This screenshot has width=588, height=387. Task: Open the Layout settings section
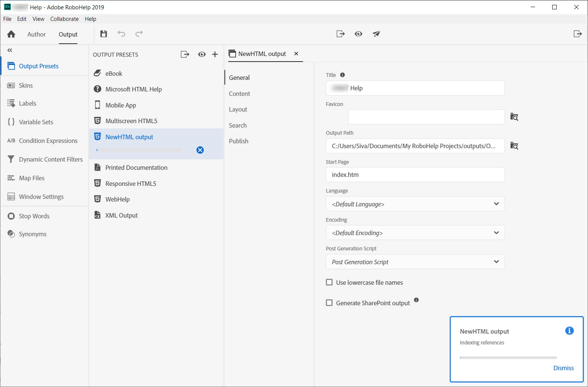[x=238, y=109]
